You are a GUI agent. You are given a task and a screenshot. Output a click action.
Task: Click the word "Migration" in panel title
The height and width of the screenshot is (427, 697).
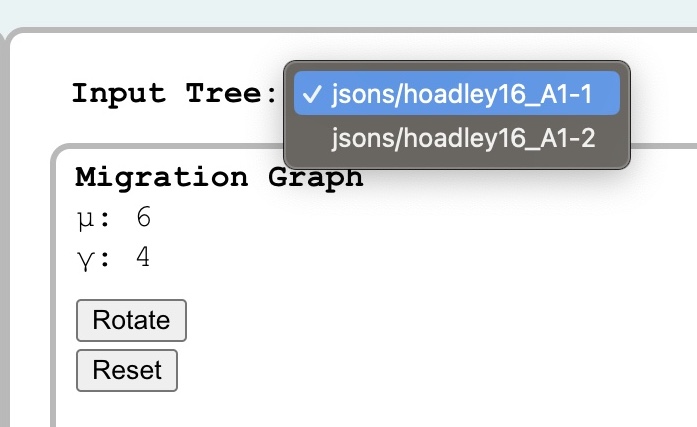pos(161,178)
